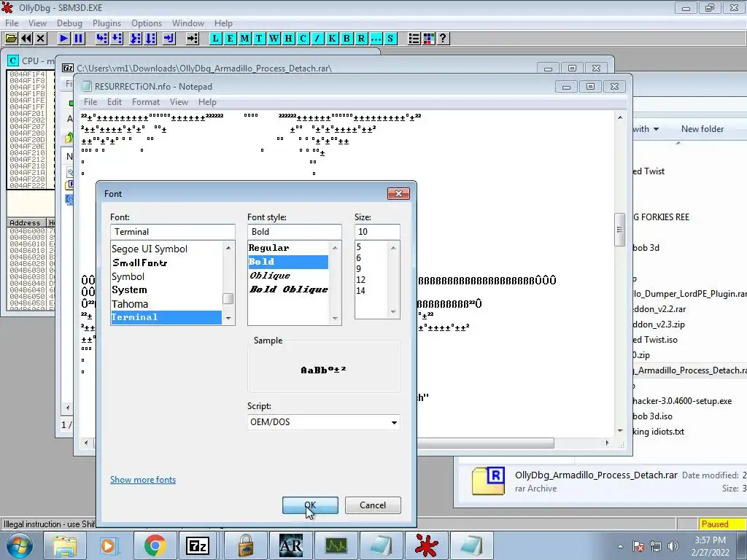
Task: Execute till return toolbar icon
Action: pos(169,39)
